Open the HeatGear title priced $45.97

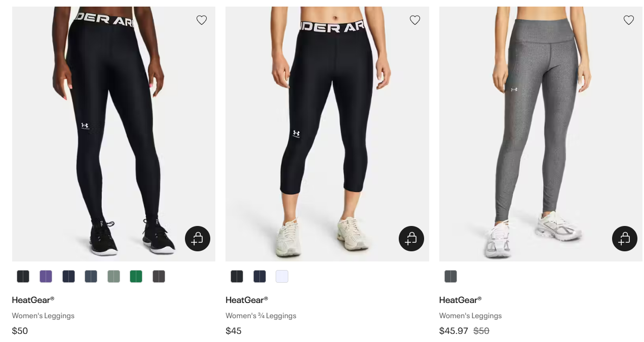460,300
